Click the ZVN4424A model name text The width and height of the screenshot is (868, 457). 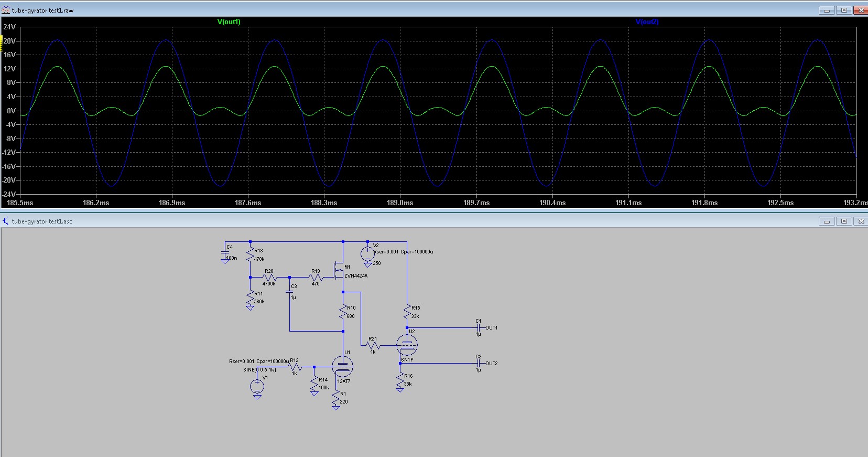click(x=356, y=275)
